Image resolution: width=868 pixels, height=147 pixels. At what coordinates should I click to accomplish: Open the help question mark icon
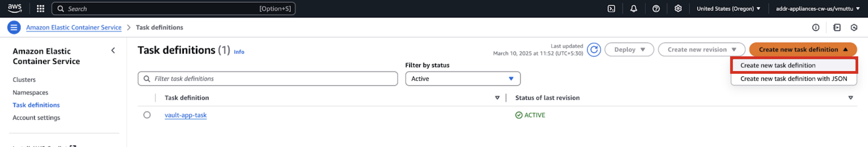tap(656, 9)
